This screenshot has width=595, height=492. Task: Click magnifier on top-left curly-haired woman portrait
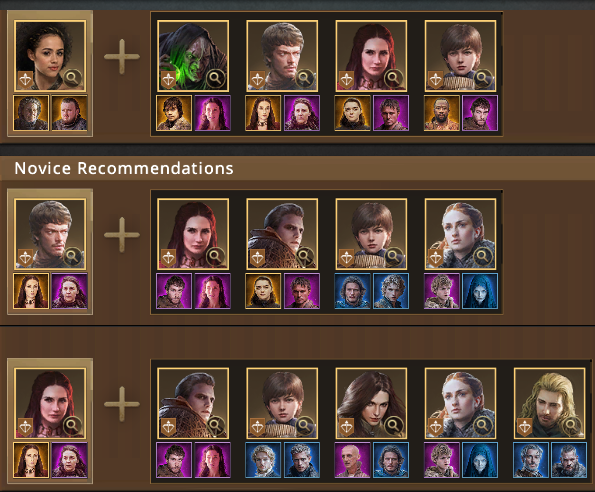click(72, 79)
